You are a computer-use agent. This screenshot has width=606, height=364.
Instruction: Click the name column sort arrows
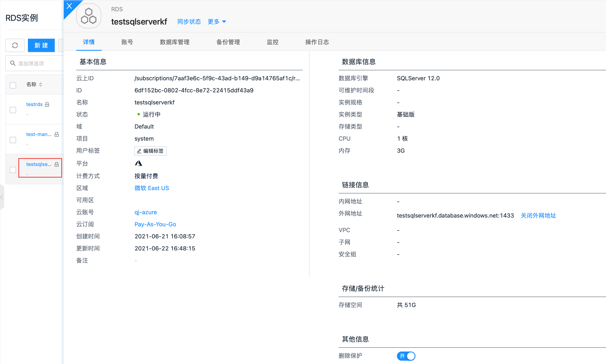pyautogui.click(x=41, y=84)
